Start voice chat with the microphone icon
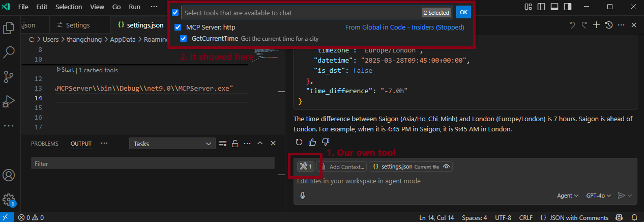Screen dimensions: 644x222 303,196
